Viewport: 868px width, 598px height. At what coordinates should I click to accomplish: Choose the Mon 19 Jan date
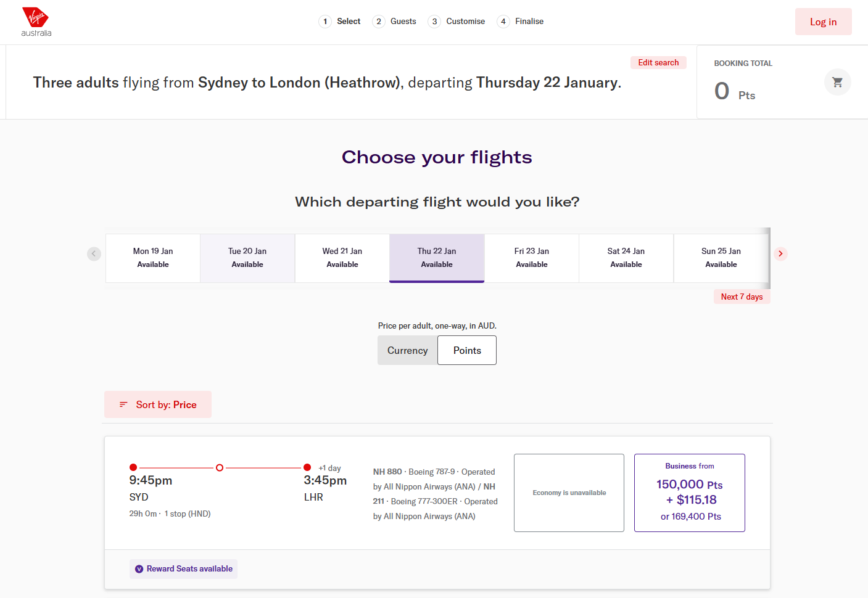click(153, 258)
